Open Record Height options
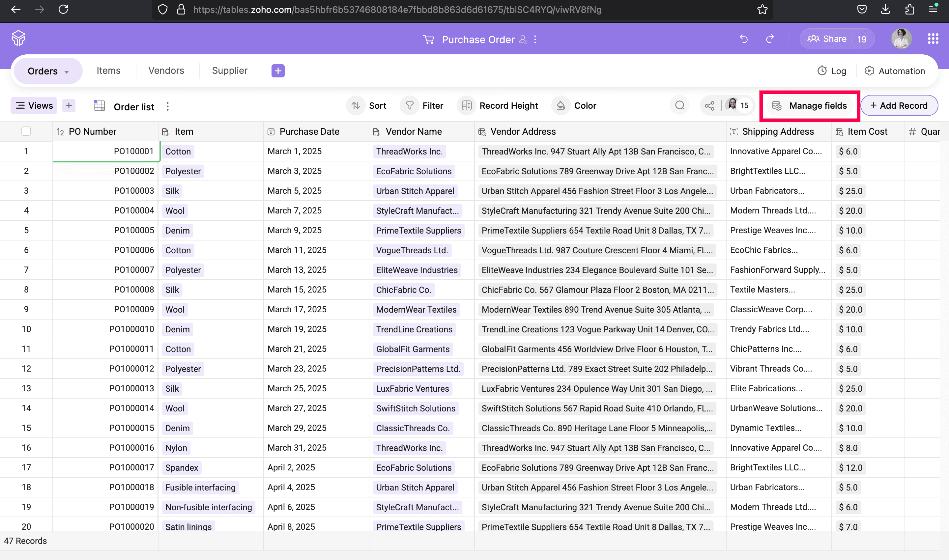 (x=498, y=106)
